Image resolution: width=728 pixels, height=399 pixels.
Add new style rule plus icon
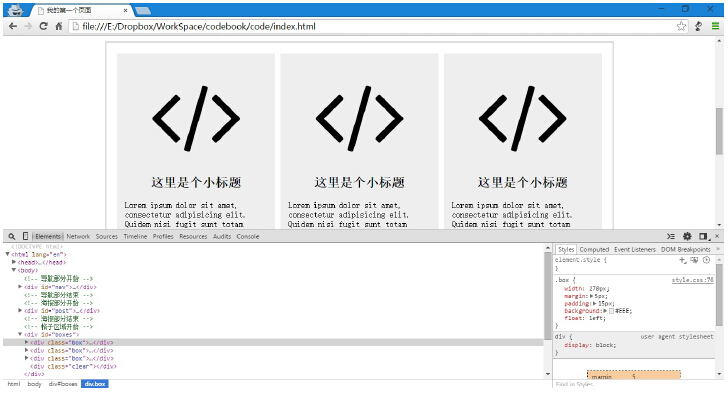(x=682, y=260)
